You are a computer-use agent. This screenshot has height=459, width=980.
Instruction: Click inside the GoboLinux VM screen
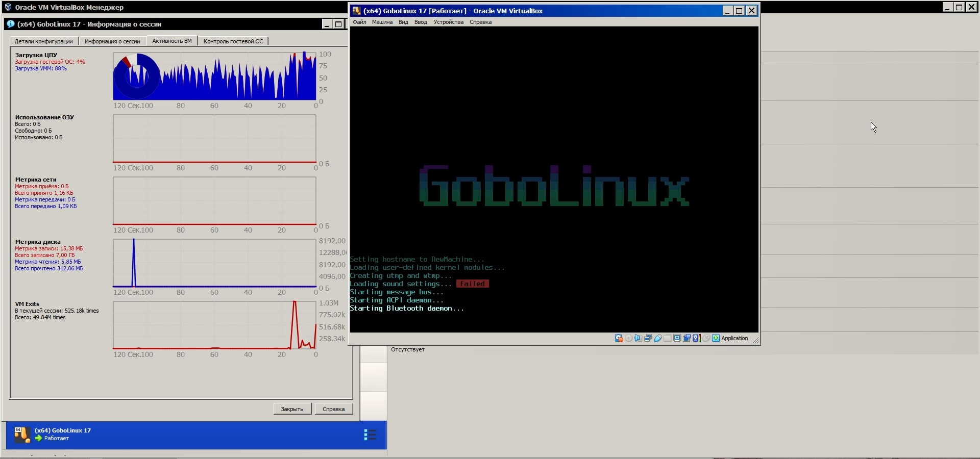point(554,180)
